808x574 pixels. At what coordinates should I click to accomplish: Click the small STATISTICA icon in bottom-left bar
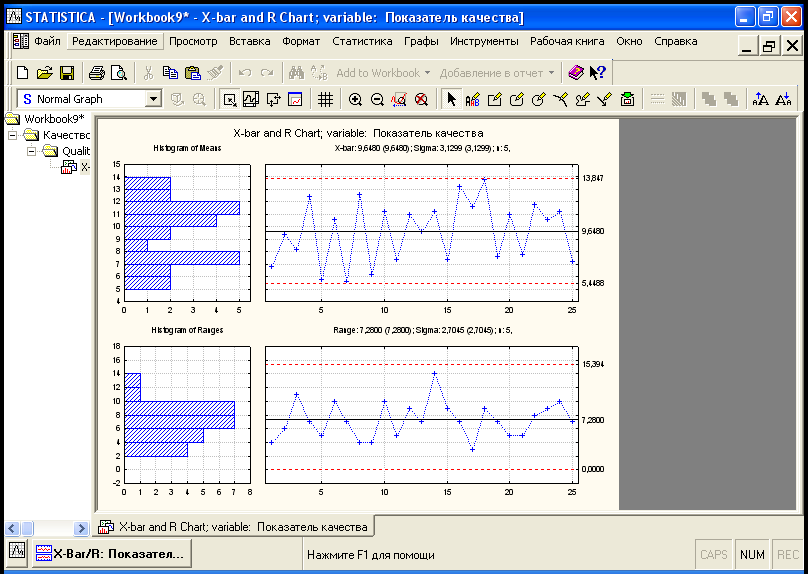click(17, 551)
